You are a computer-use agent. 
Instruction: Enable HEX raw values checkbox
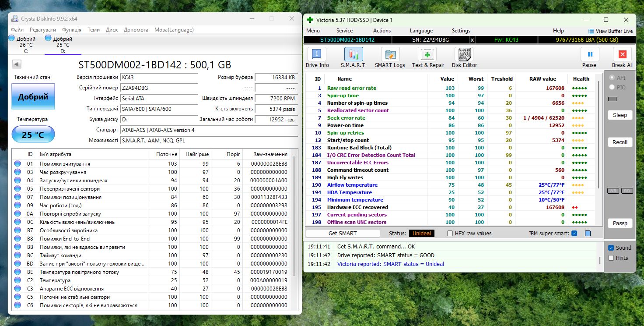coord(450,234)
